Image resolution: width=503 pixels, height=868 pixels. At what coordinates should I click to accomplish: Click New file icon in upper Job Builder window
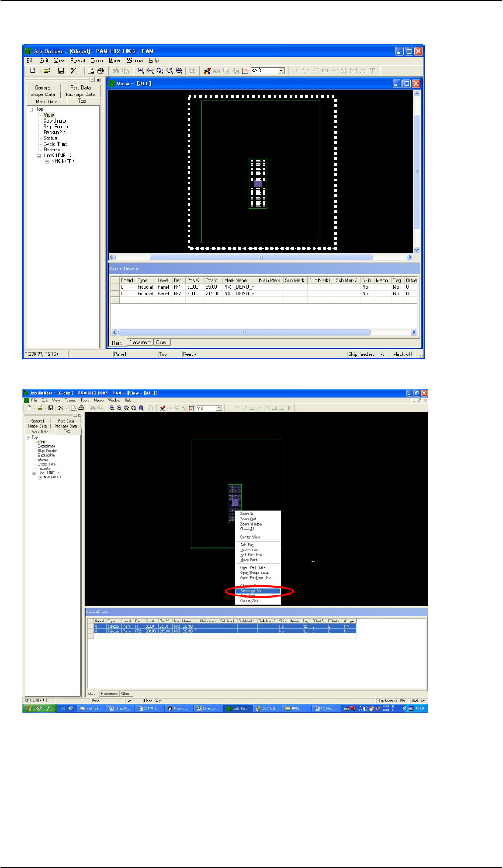point(32,71)
